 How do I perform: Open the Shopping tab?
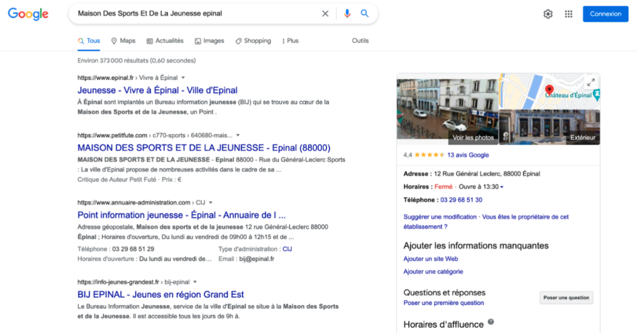[x=253, y=41]
